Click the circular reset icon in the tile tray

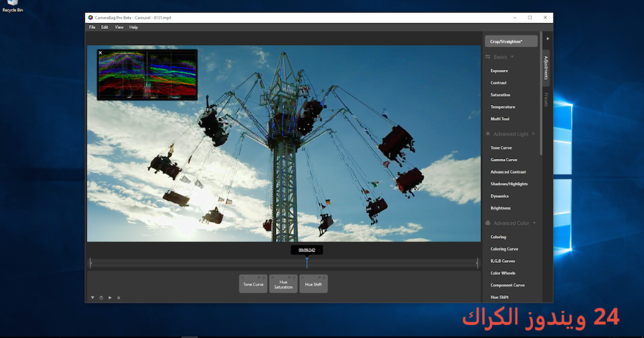click(x=101, y=298)
